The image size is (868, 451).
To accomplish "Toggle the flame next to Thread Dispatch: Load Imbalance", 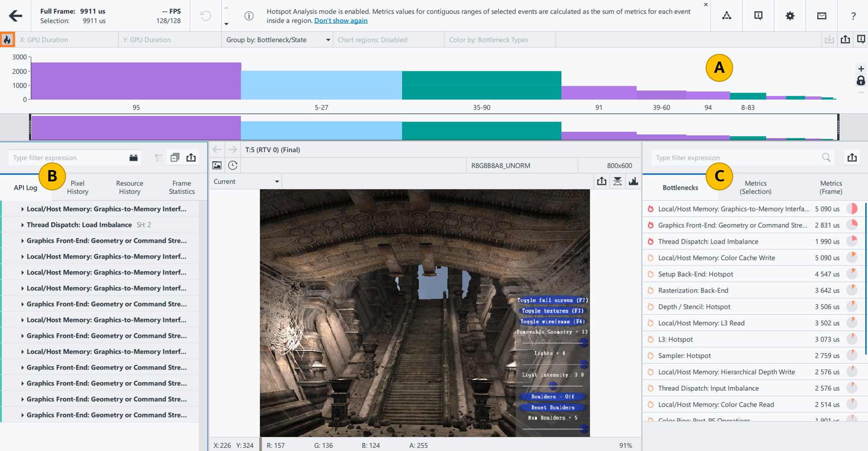I will (x=650, y=242).
